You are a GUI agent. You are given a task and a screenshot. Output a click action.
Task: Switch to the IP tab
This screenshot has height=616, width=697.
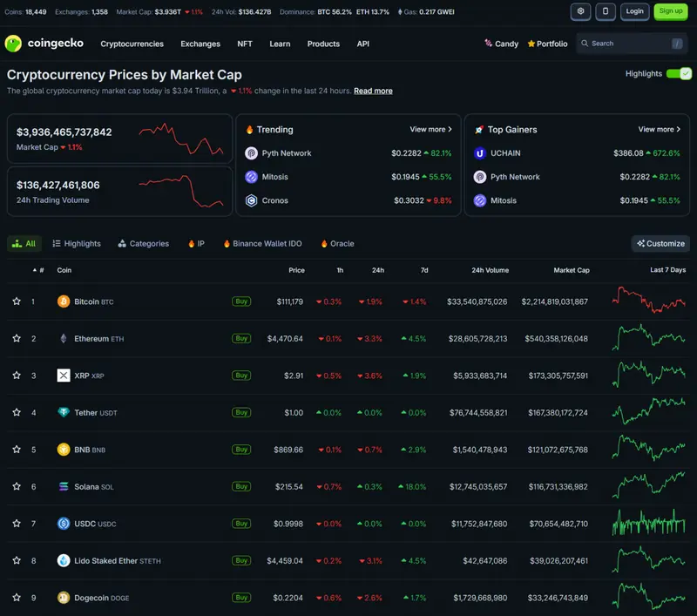coord(196,244)
